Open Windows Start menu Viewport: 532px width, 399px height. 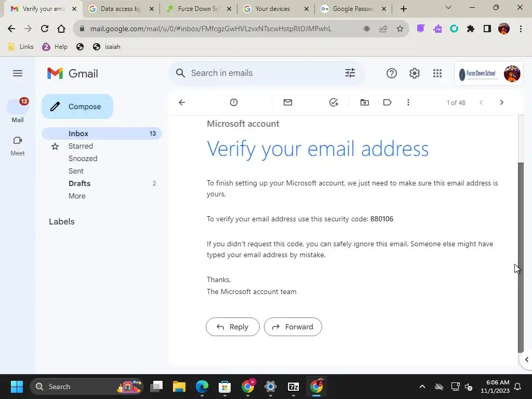tap(17, 387)
